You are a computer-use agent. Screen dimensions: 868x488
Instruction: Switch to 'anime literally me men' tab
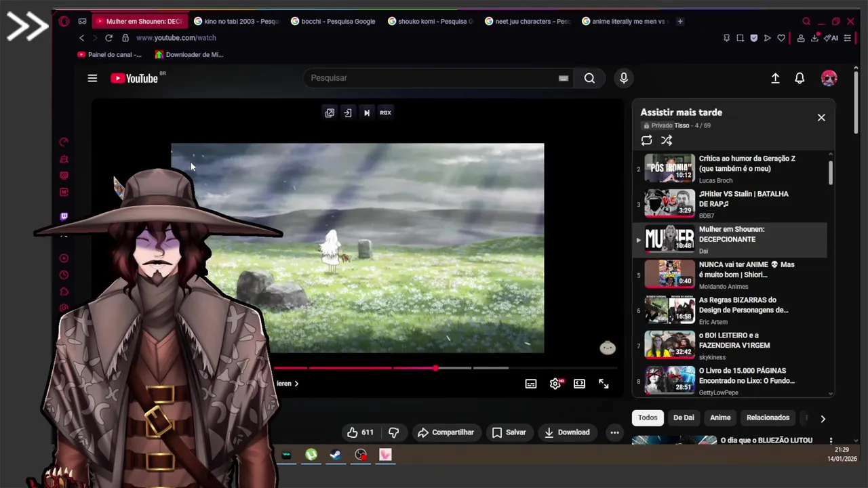pyautogui.click(x=624, y=21)
